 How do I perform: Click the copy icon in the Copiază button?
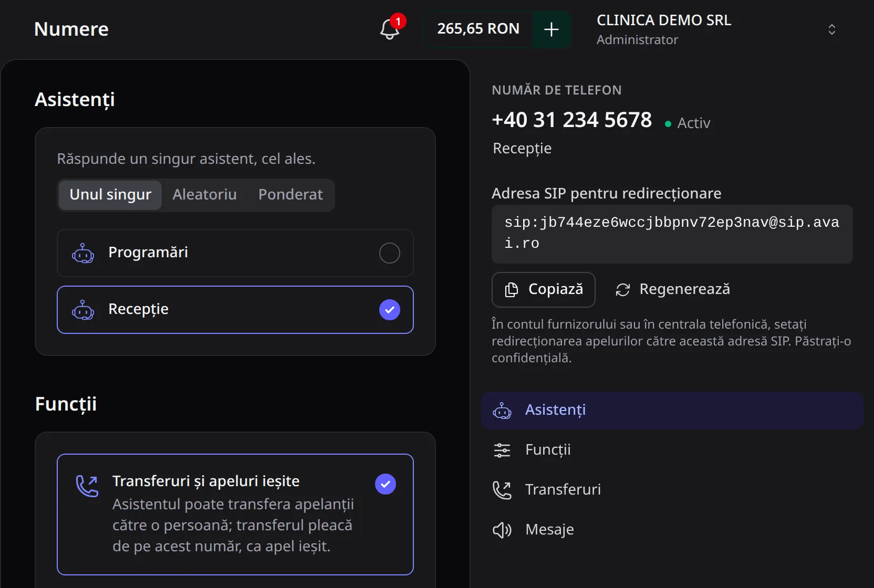coord(512,290)
